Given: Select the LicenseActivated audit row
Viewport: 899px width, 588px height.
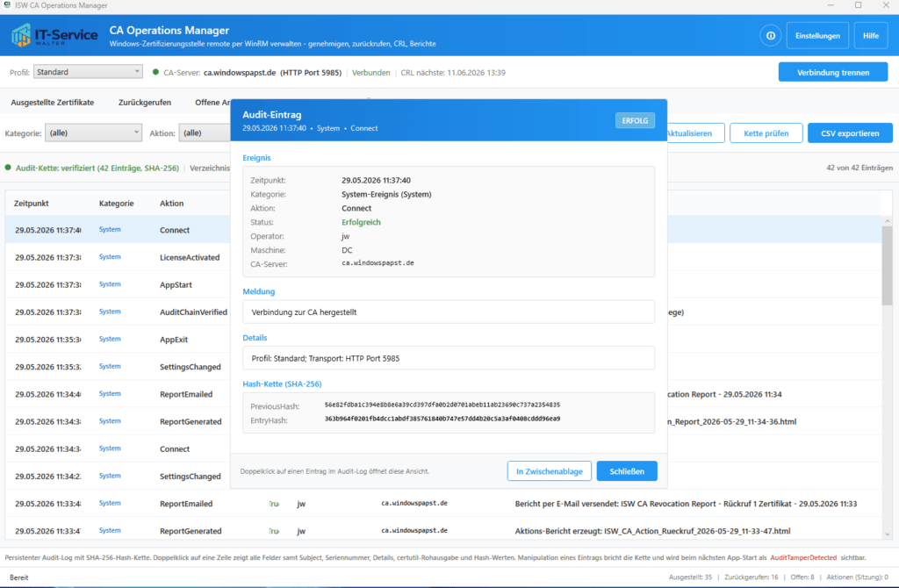Looking at the screenshot, I should (x=119, y=257).
